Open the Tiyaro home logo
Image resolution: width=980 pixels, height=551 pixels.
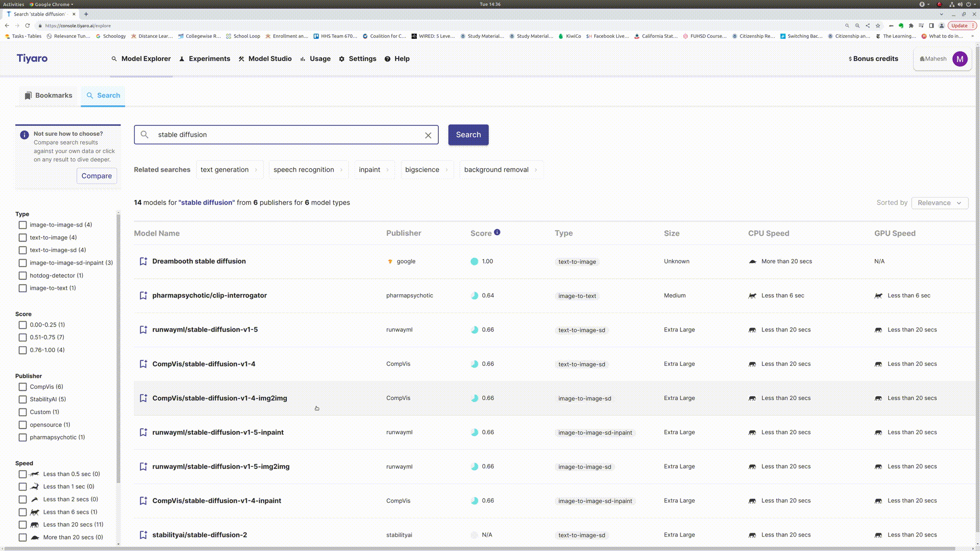(x=32, y=58)
